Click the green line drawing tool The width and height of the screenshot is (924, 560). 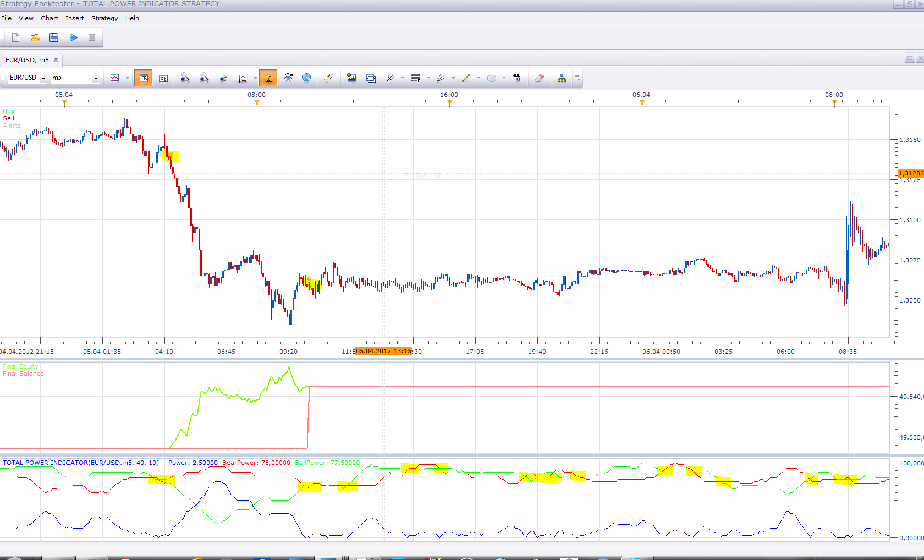466,78
